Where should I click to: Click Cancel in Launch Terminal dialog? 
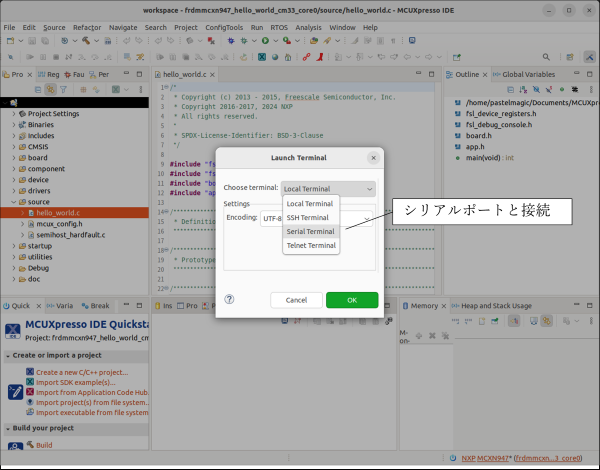(x=296, y=300)
